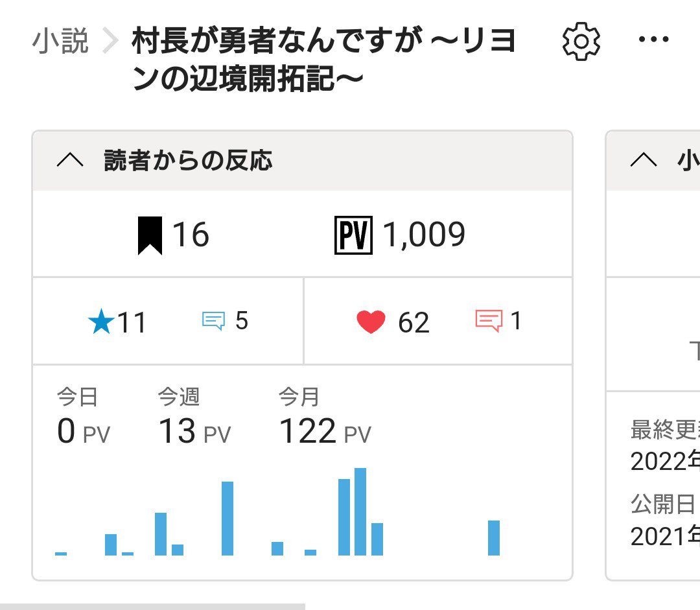Collapse the 読者からの反応 panel

(70, 161)
